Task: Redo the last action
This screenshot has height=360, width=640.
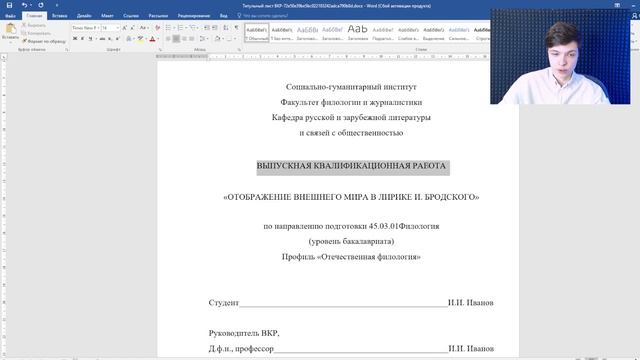Action: [x=41, y=5]
